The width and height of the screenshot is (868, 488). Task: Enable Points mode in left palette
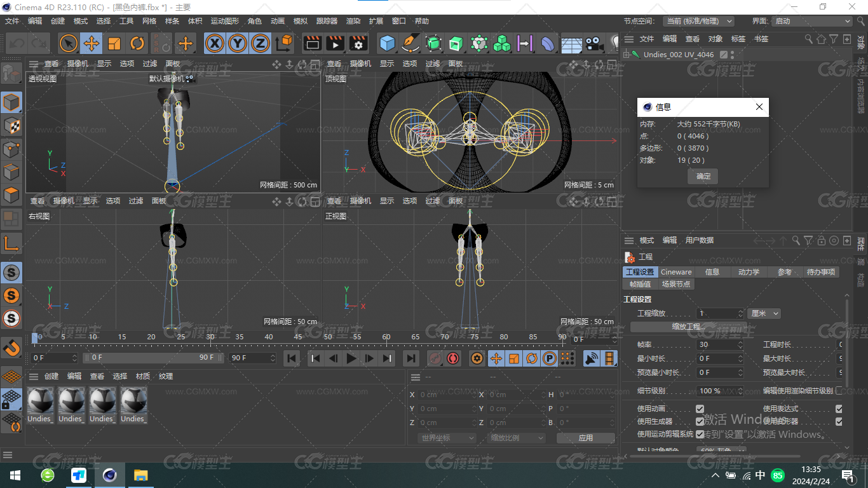click(x=11, y=149)
